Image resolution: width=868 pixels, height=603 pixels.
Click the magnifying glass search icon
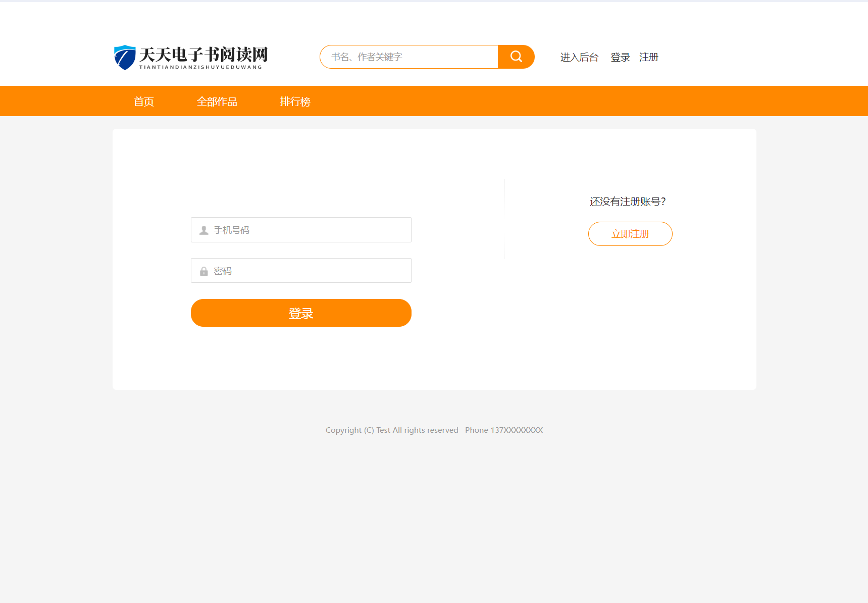(516, 57)
